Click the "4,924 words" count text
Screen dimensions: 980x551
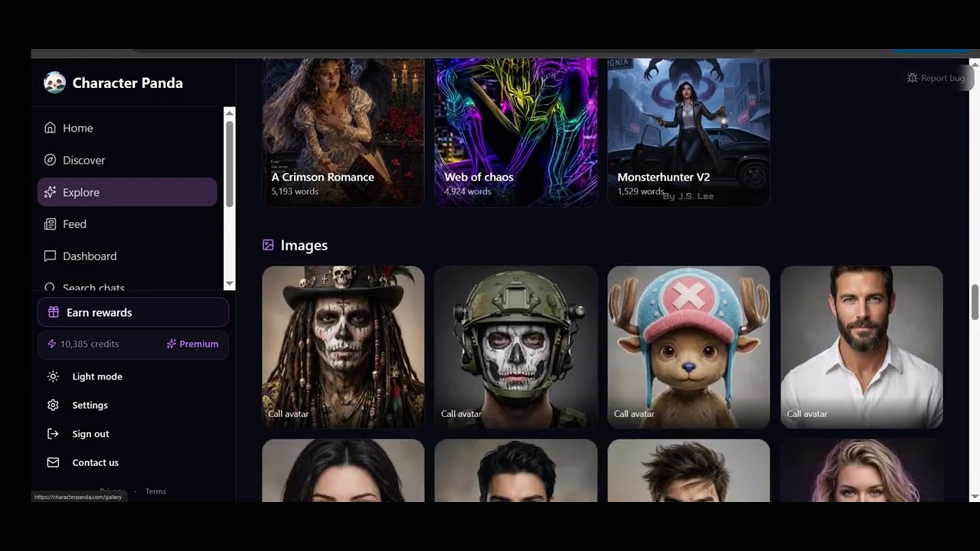click(468, 191)
